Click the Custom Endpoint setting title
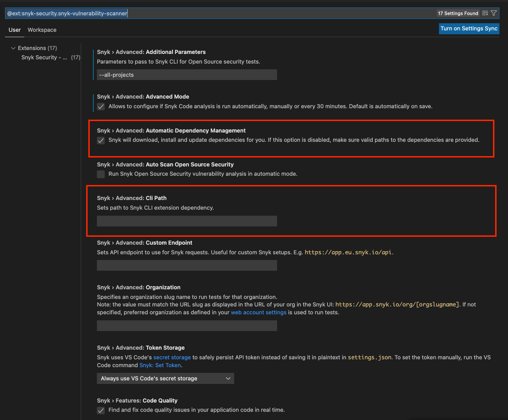 point(144,242)
